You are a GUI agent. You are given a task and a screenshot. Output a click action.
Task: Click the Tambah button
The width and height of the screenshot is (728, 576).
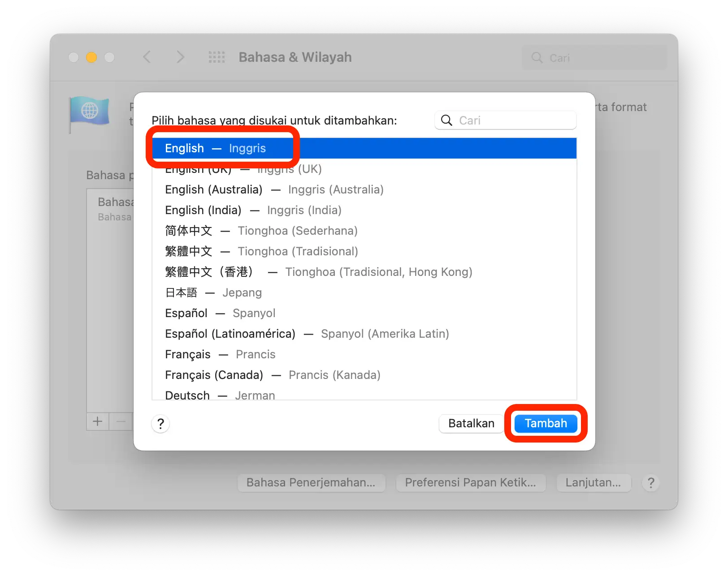[x=546, y=423]
